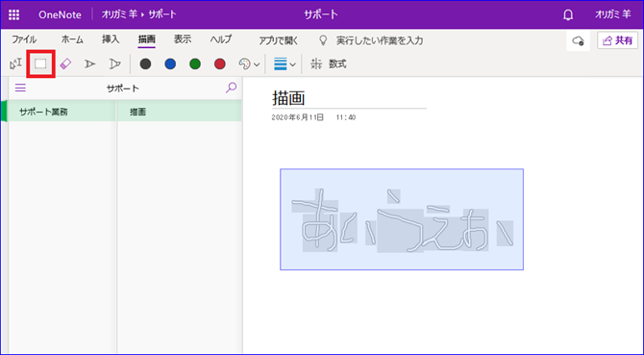Click the オリガミ 羊 breadcrumb link
This screenshot has height=355, width=644.
pyautogui.click(x=119, y=14)
